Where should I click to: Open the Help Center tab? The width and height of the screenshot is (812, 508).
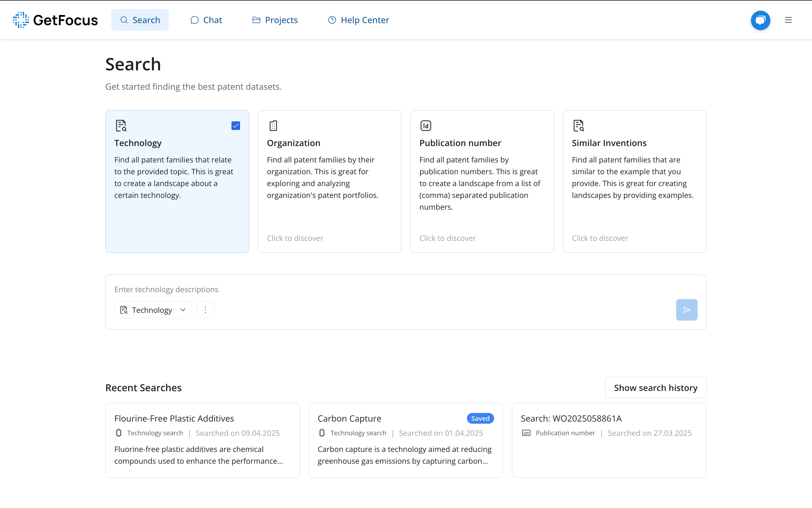click(x=358, y=20)
